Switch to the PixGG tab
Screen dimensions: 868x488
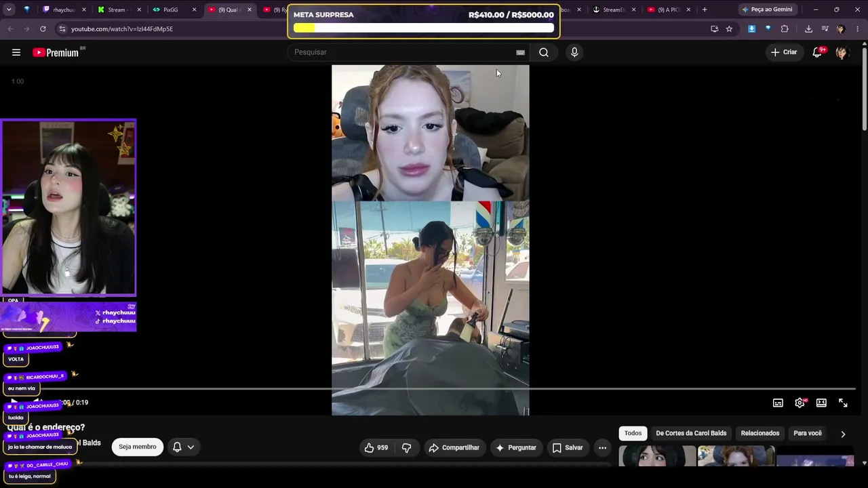point(174,9)
